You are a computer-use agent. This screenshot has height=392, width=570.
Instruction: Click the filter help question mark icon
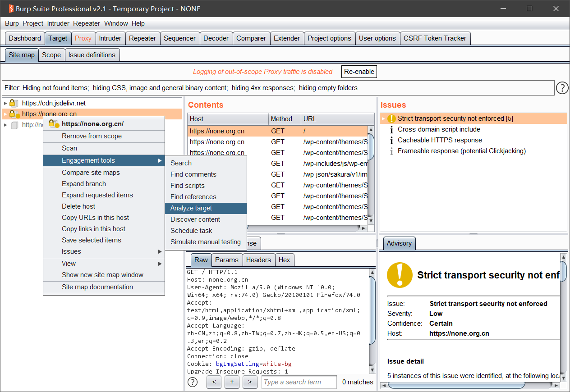tap(562, 88)
